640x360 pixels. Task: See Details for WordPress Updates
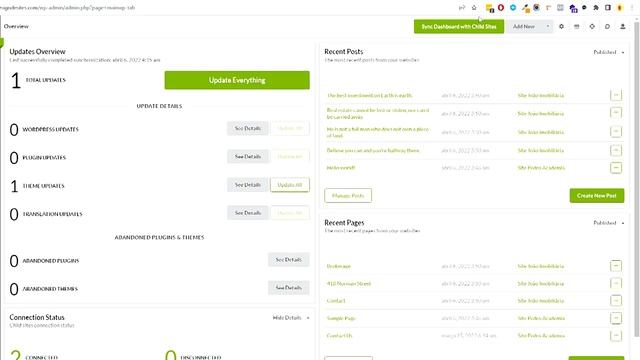pos(248,128)
